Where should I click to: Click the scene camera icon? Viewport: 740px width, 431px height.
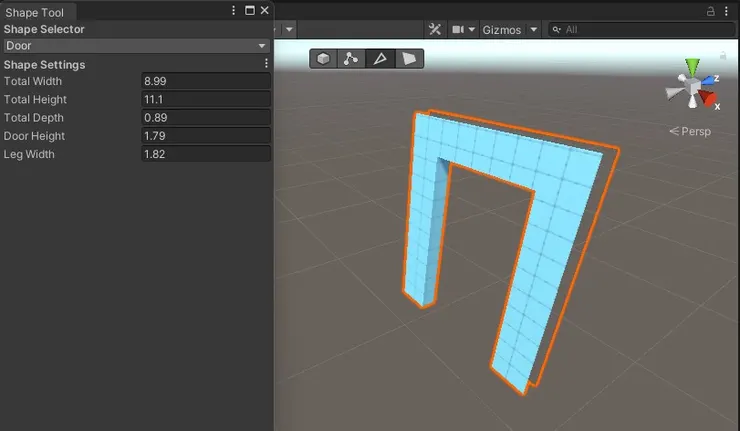click(x=458, y=29)
